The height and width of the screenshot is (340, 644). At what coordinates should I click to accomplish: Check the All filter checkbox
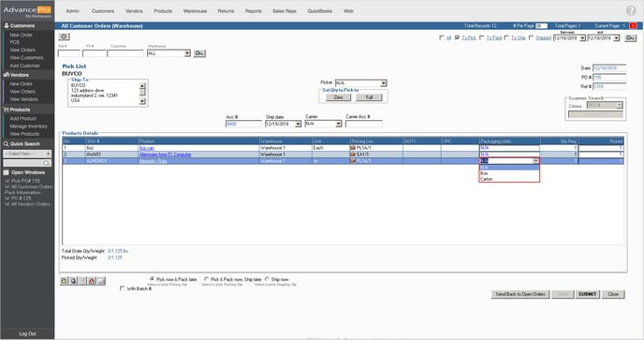pyautogui.click(x=442, y=37)
